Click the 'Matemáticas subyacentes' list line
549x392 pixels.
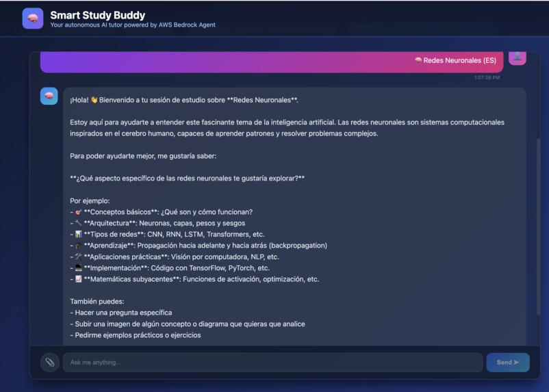194,279
